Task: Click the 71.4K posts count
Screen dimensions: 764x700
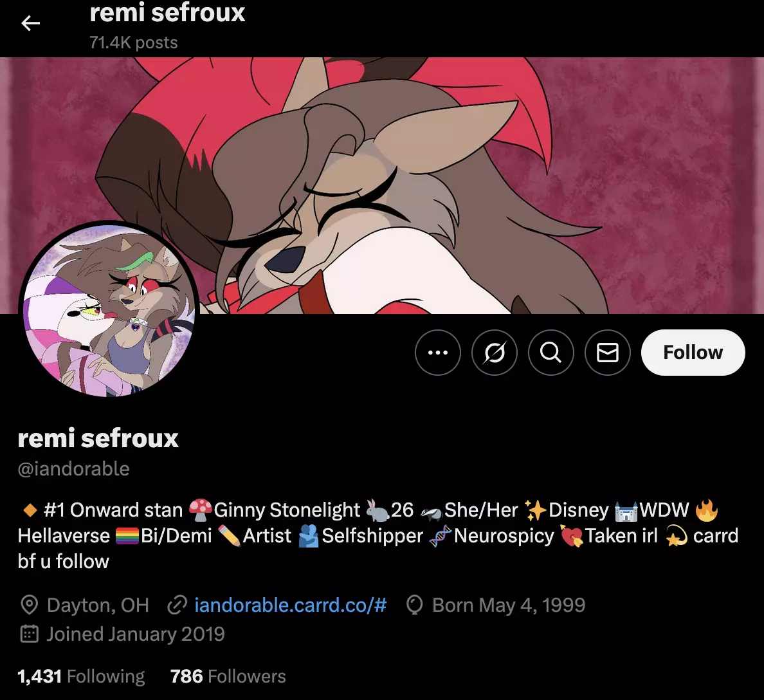Action: [x=134, y=42]
